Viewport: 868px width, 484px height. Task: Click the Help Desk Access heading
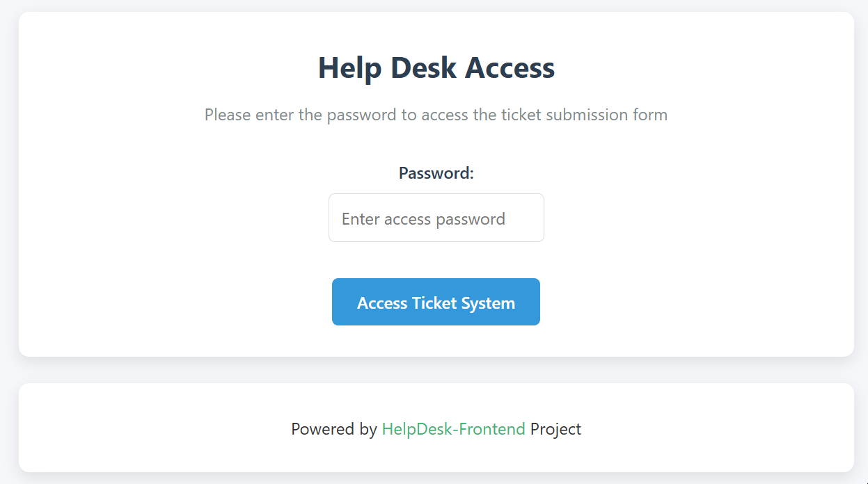point(436,67)
